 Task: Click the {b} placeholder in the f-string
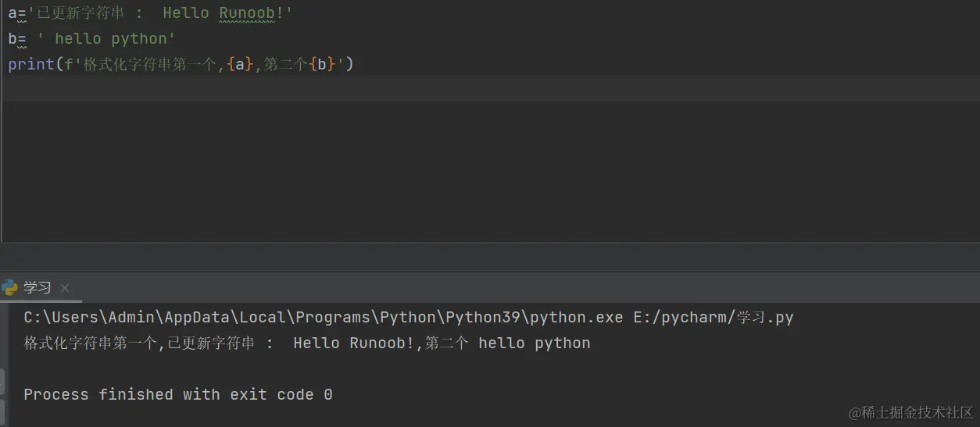[322, 65]
